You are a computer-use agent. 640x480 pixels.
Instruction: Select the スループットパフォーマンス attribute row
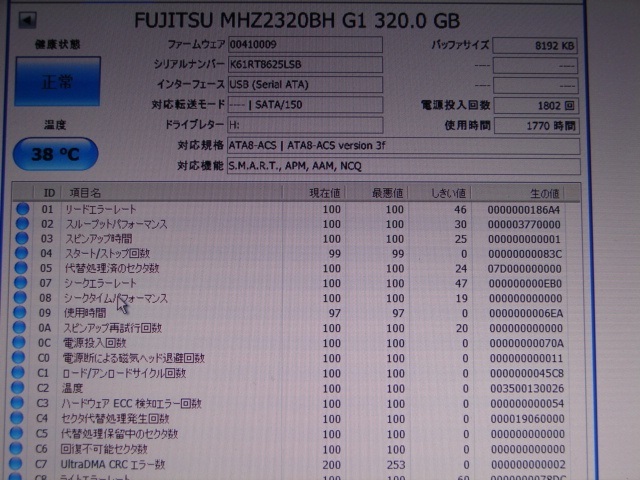coord(296,224)
